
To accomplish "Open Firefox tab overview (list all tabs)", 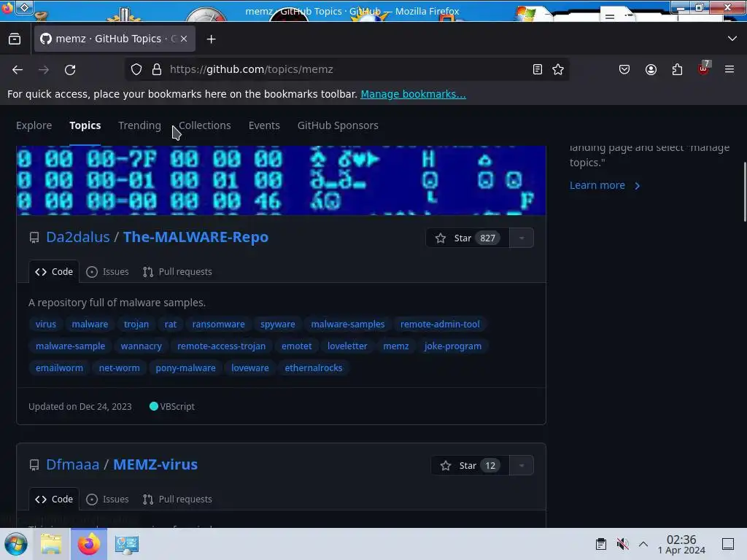I will tap(15, 39).
